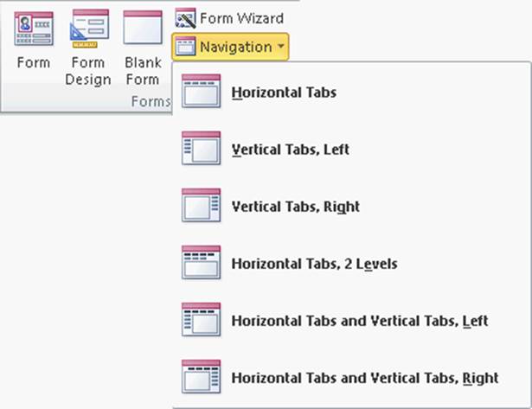This screenshot has width=532, height=409.
Task: Click Horizontal and Vertical Tabs, Left icon
Action: coord(202,320)
